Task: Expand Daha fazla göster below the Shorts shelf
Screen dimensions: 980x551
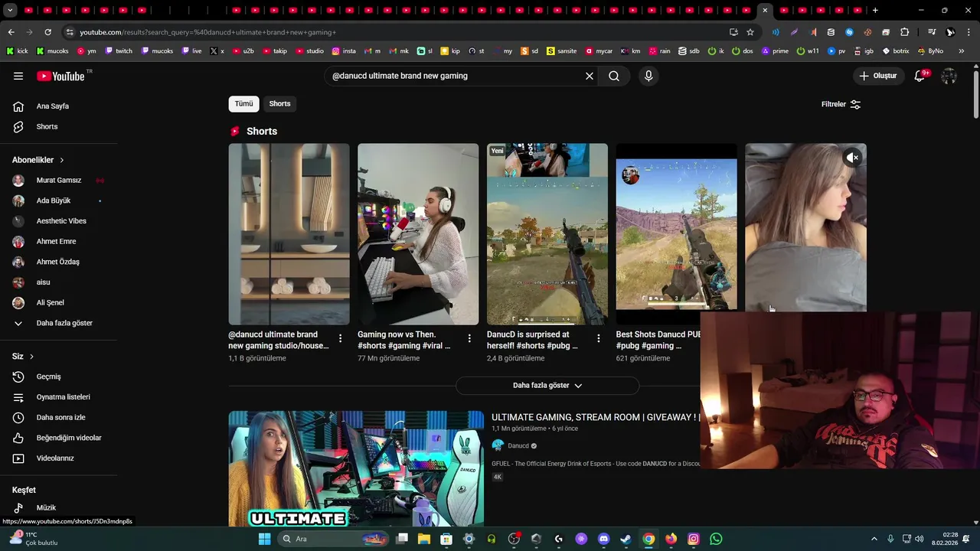Action: point(547,386)
